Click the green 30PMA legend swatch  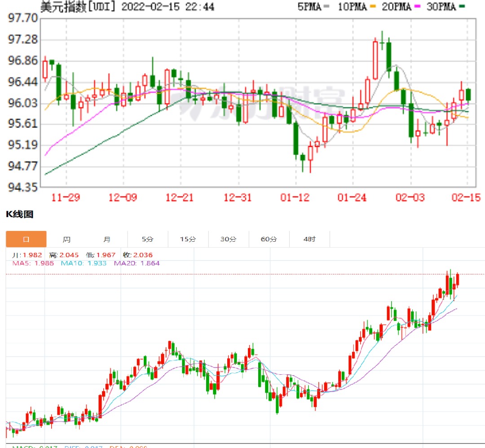coord(462,6)
